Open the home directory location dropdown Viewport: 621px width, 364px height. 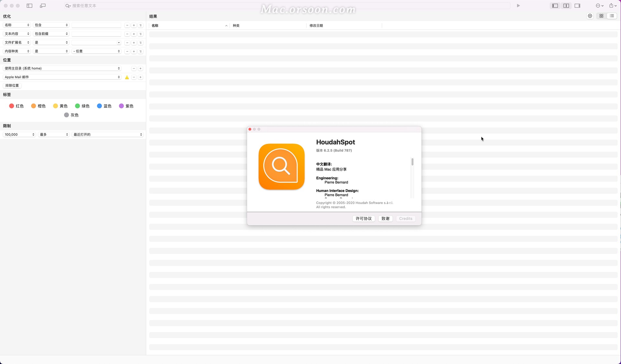62,68
